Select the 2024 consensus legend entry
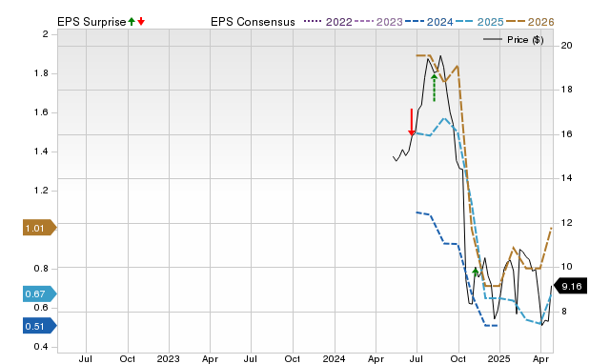 click(x=429, y=22)
